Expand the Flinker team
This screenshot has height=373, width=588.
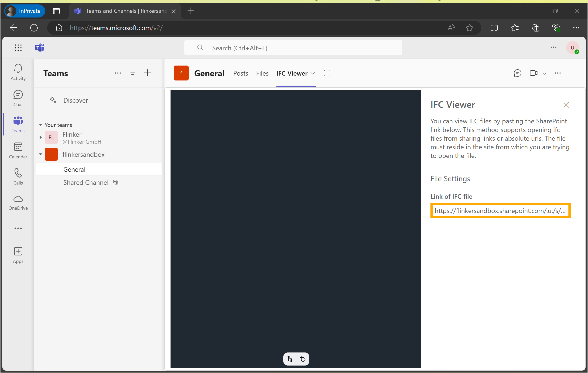click(x=41, y=137)
